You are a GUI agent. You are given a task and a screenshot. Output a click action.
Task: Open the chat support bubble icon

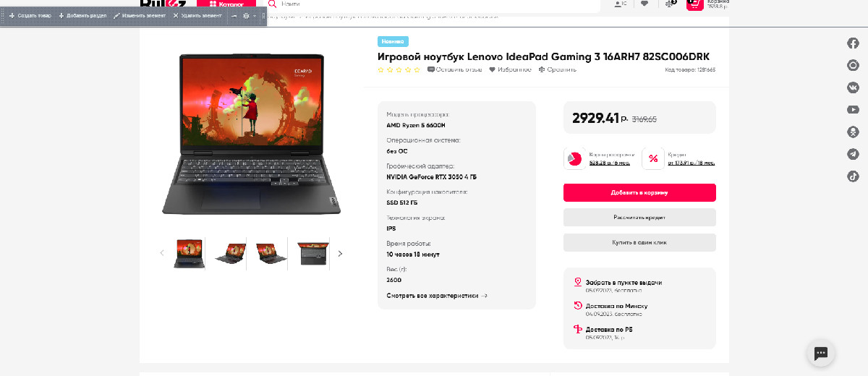(x=821, y=353)
